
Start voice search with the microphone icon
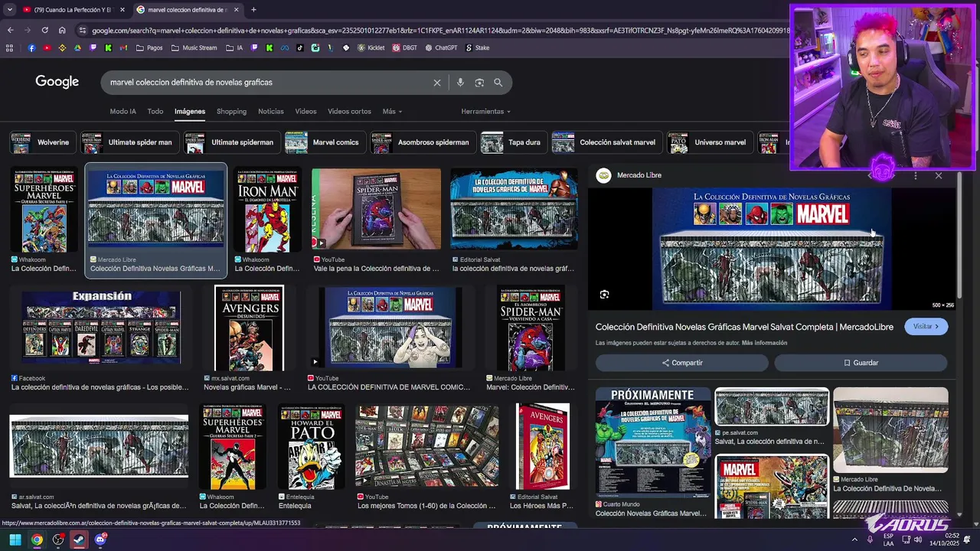[x=460, y=83]
